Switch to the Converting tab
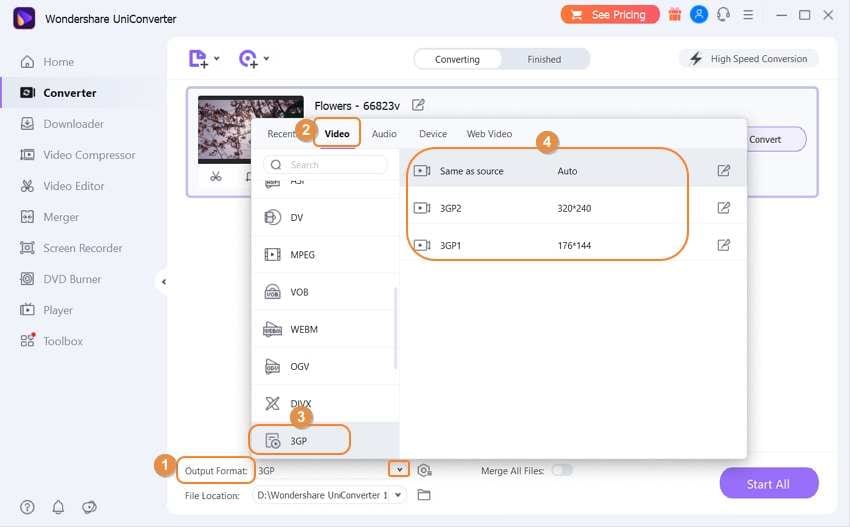Viewport: 850px width, 527px height. click(x=458, y=59)
